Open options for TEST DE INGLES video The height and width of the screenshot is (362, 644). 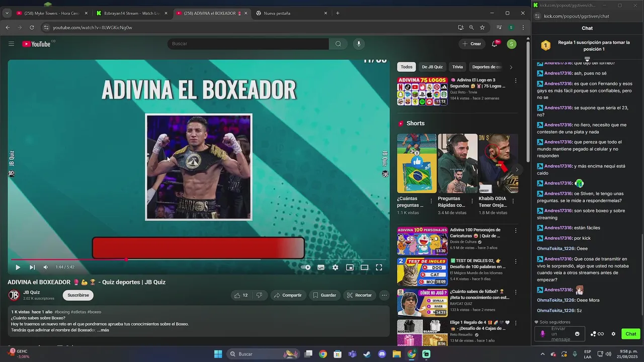(x=515, y=261)
